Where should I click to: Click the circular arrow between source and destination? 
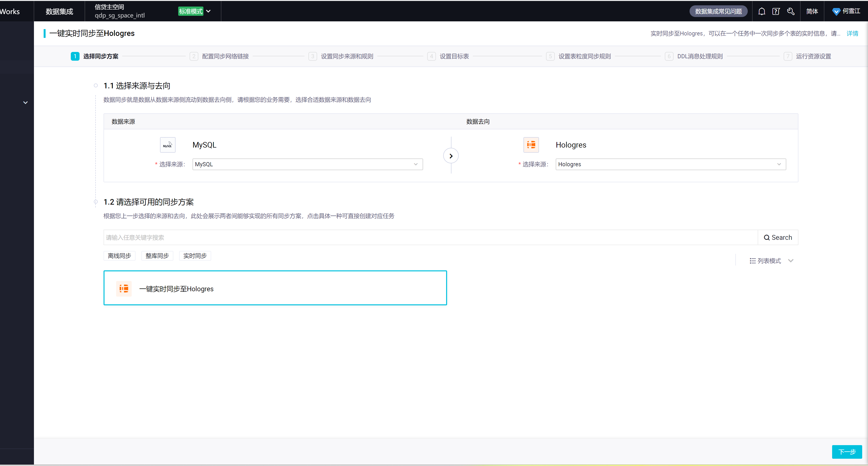pyautogui.click(x=451, y=156)
